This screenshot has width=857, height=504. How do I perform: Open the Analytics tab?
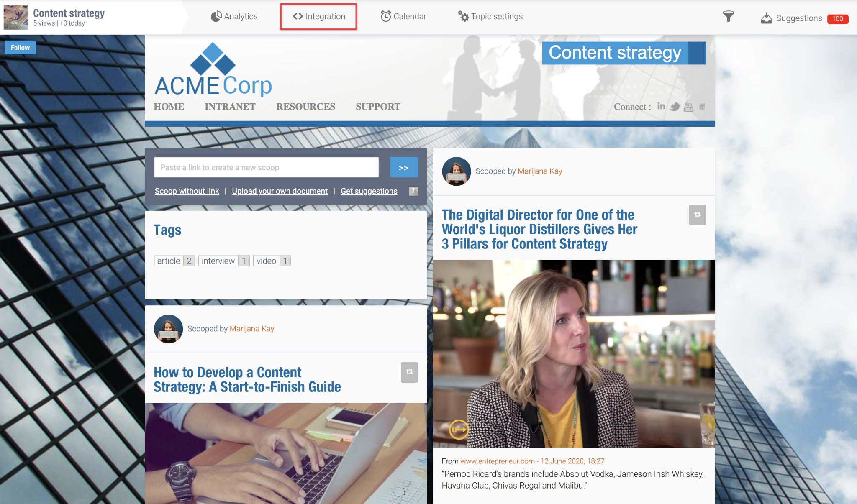[x=234, y=16]
